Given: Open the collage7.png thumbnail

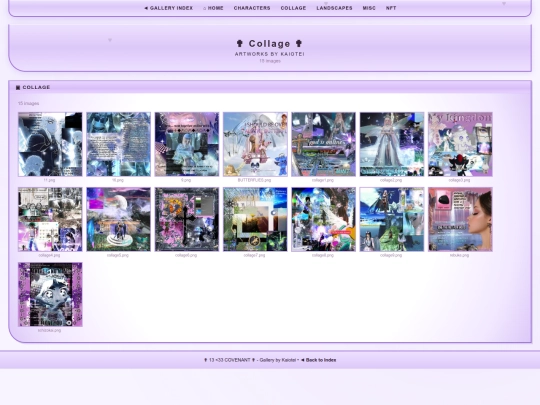Looking at the screenshot, I should 255,219.
